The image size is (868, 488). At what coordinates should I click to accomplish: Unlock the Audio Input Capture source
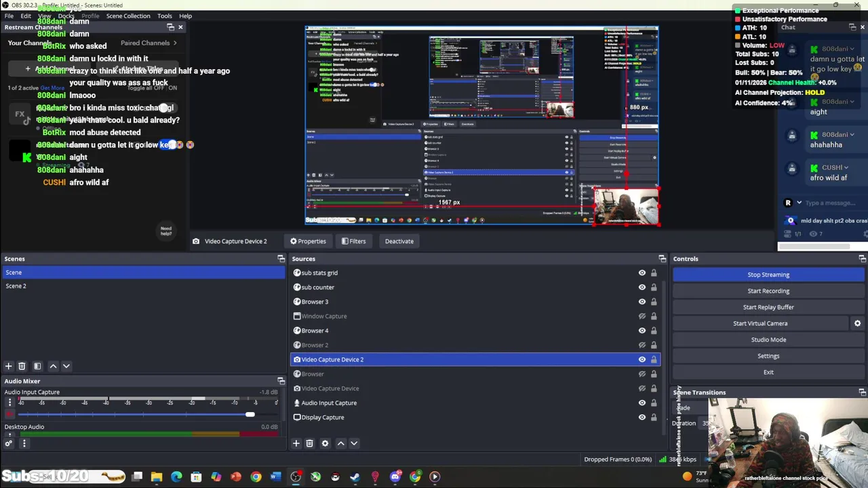[x=654, y=403]
